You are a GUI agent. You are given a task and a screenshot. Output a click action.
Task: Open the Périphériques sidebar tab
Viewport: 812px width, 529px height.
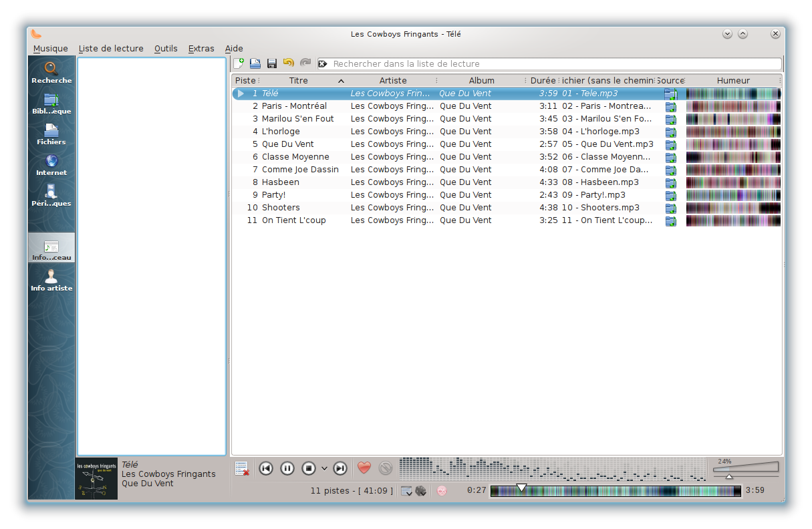[51, 196]
